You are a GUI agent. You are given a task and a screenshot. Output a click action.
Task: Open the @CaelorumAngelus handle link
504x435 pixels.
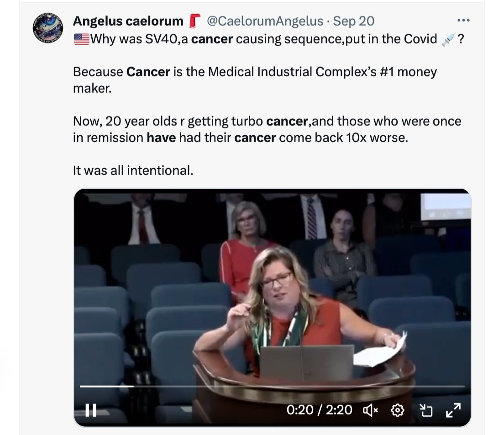pyautogui.click(x=265, y=21)
